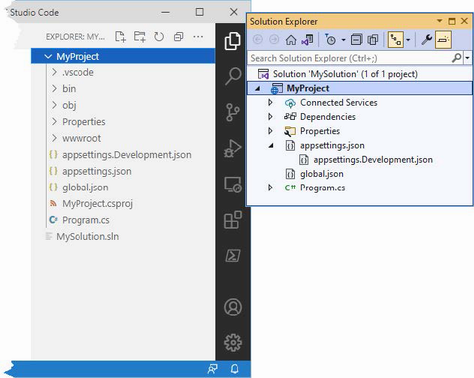
Task: Toggle file nesting button in Solution Explorer
Action: (396, 40)
